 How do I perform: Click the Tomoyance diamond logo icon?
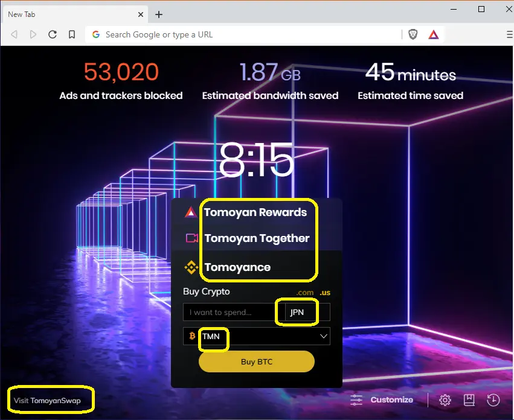coord(191,267)
